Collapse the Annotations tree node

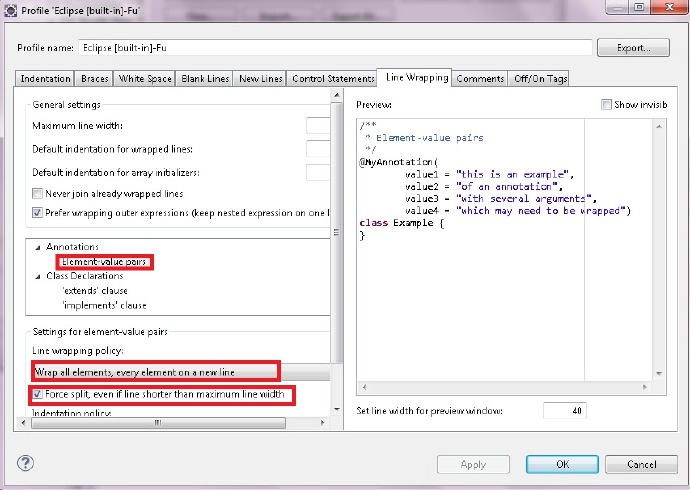(x=38, y=248)
